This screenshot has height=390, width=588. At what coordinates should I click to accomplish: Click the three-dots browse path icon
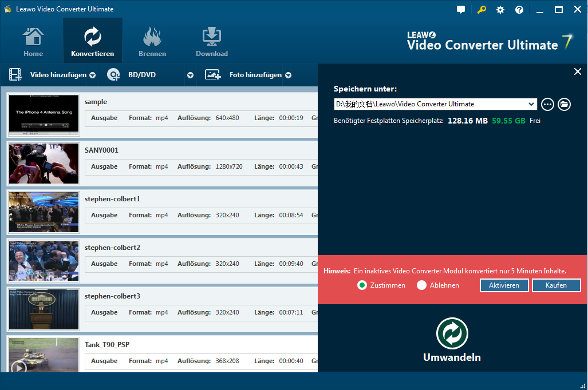tap(547, 104)
